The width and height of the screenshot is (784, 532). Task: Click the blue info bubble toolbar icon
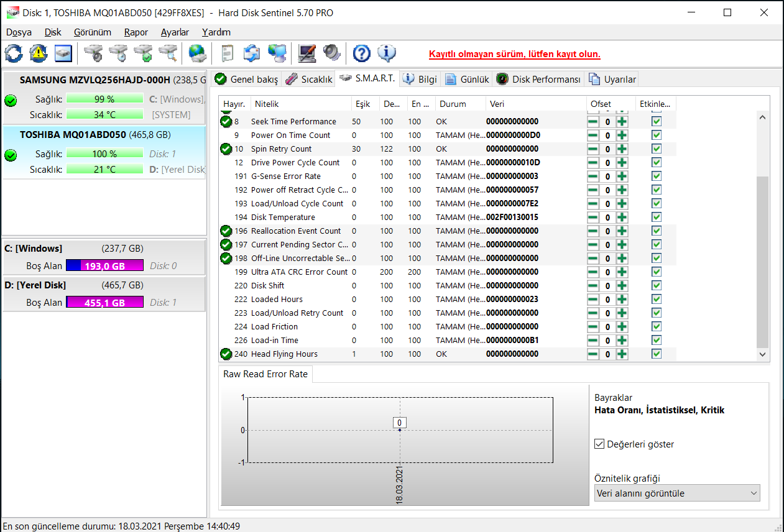386,53
